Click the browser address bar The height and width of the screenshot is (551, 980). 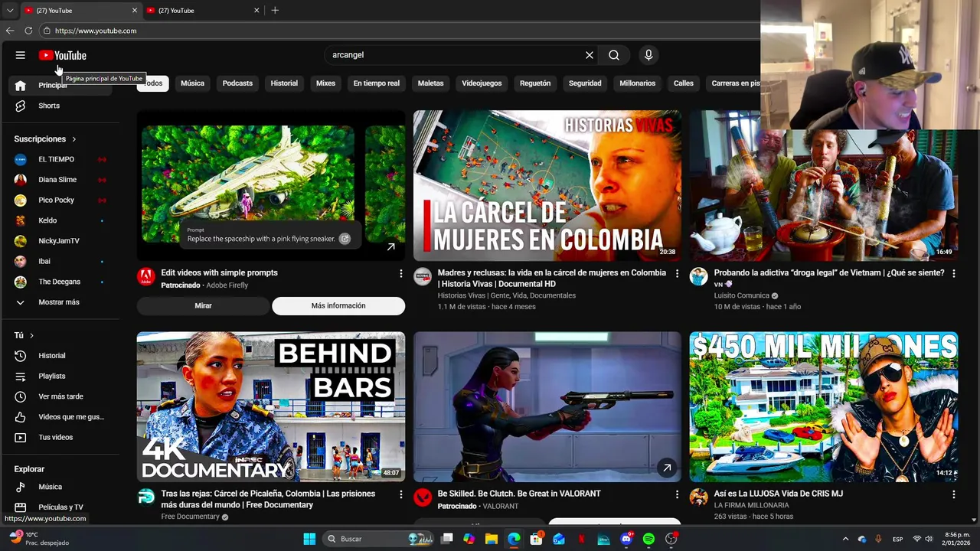tap(398, 31)
